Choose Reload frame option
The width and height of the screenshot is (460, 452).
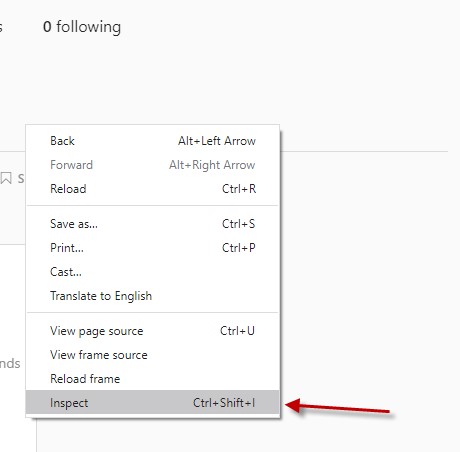[152, 379]
